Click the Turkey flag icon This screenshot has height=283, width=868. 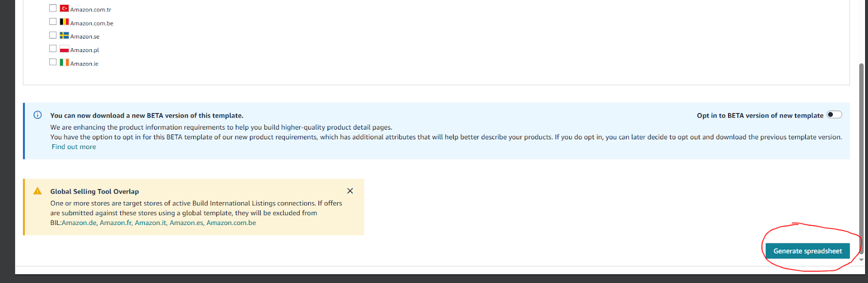coord(64,9)
